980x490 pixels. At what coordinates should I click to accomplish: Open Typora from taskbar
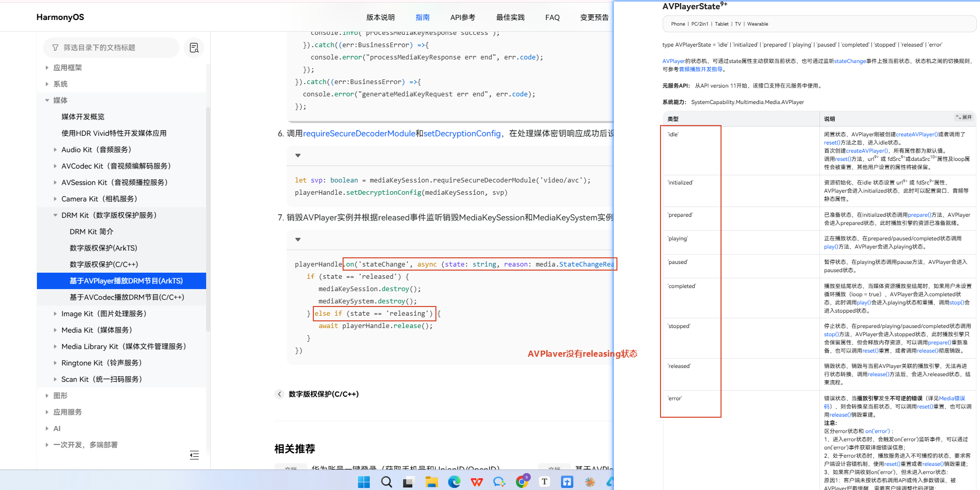545,482
